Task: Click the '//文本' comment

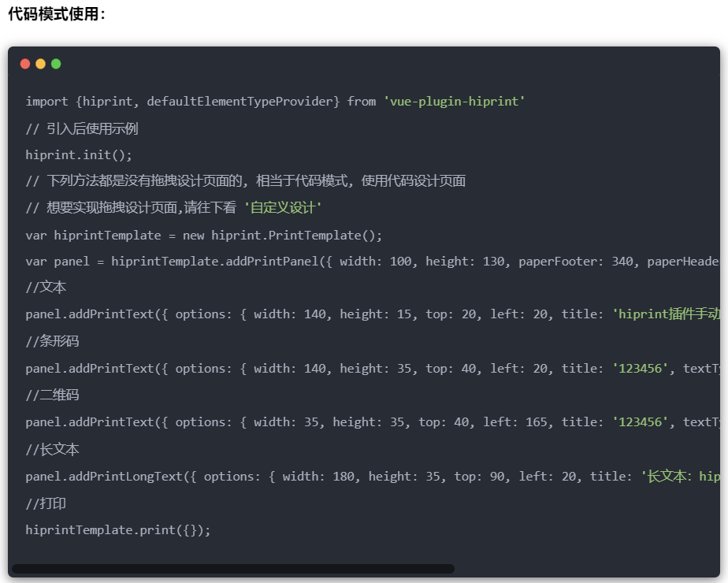Action: pyautogui.click(x=46, y=288)
